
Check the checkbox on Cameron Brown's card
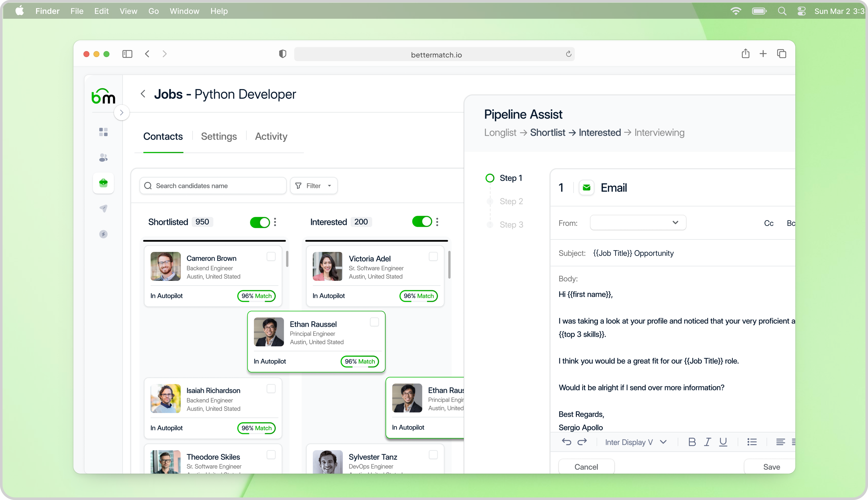[271, 256]
